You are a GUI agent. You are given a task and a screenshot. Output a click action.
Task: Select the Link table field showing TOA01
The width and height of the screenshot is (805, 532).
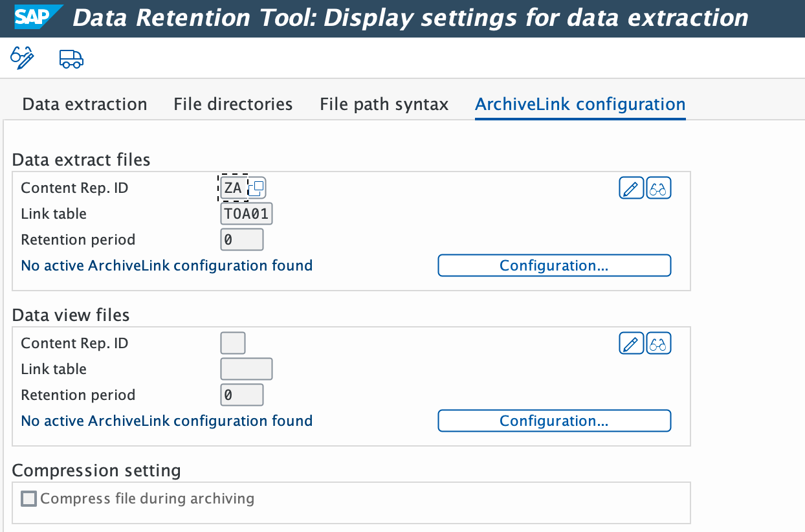246,213
